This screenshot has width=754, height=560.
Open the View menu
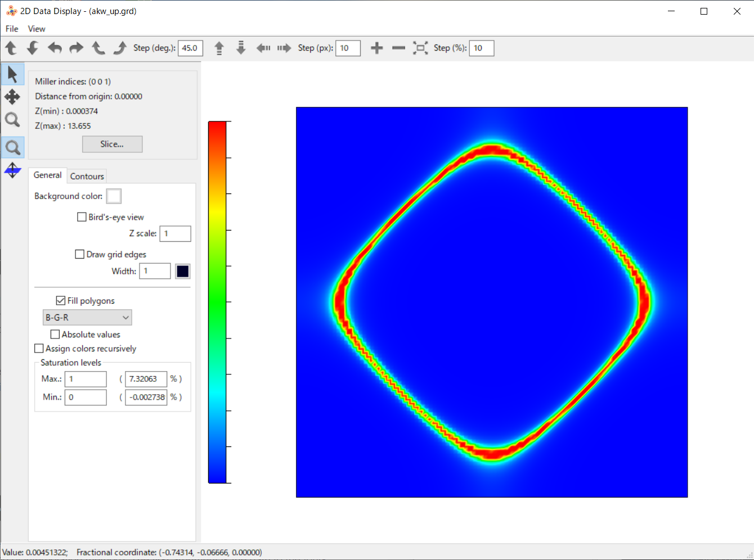pyautogui.click(x=37, y=29)
